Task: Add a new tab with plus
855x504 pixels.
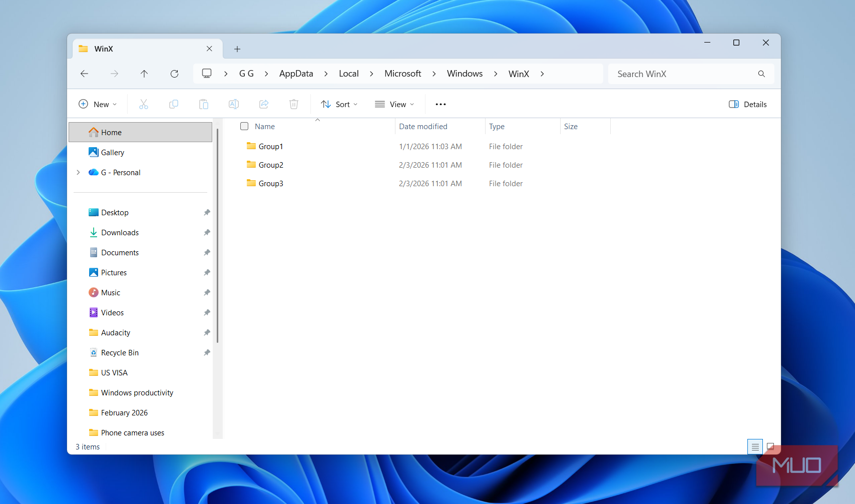Action: [237, 49]
